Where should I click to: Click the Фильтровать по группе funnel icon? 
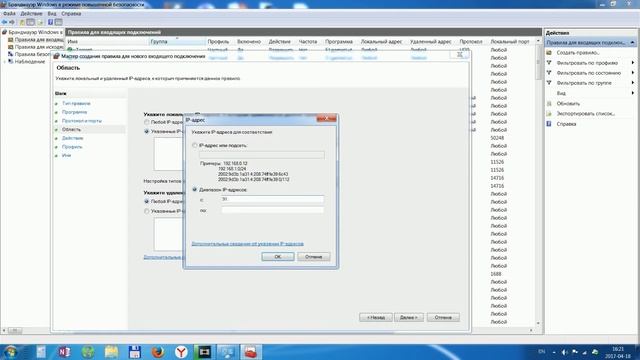(x=549, y=83)
